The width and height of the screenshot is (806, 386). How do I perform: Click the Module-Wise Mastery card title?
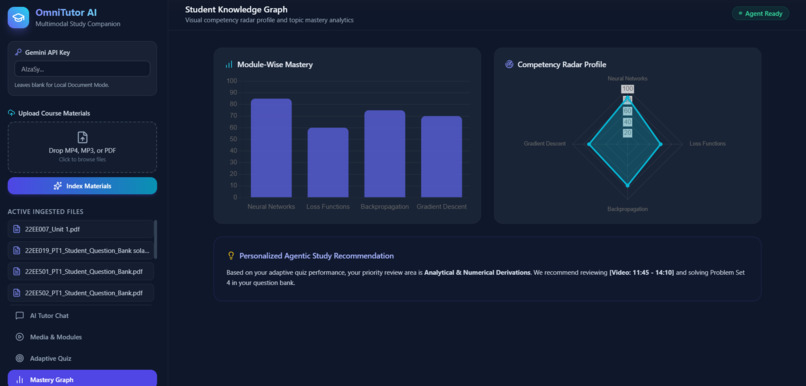pos(275,65)
